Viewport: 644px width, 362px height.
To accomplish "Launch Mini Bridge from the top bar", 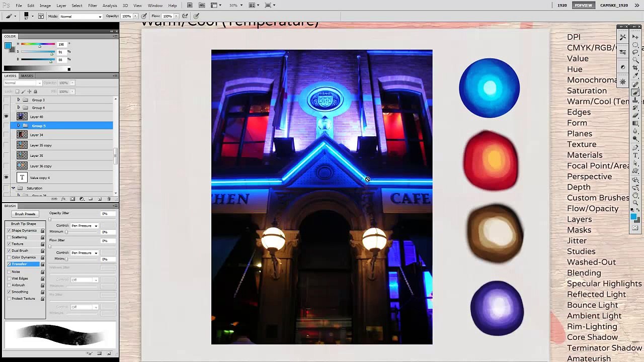I will pyautogui.click(x=202, y=5).
